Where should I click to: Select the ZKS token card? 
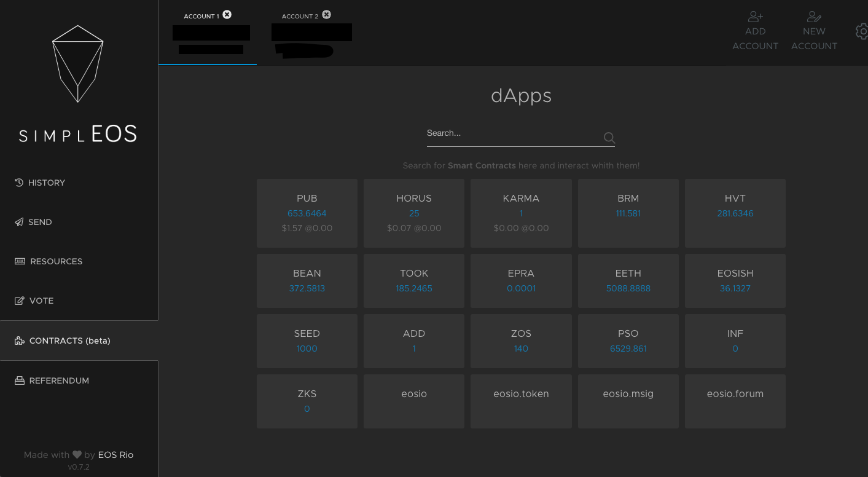pos(307,401)
